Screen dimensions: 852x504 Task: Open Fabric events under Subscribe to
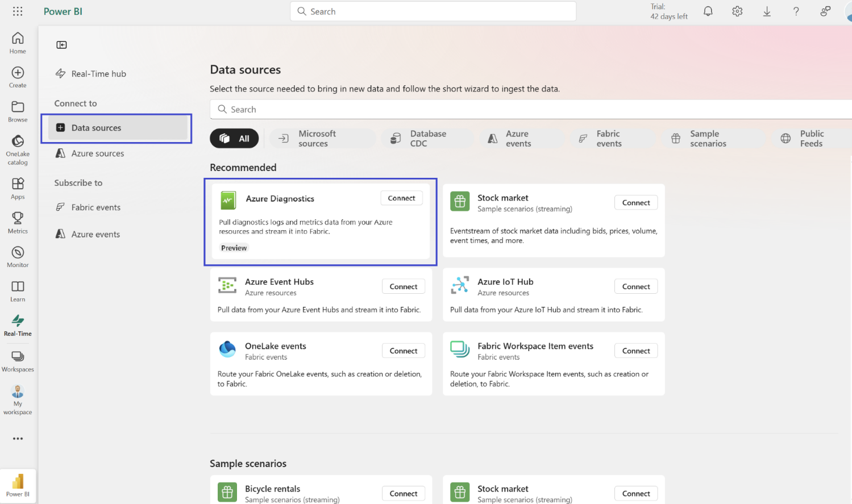[x=94, y=207]
